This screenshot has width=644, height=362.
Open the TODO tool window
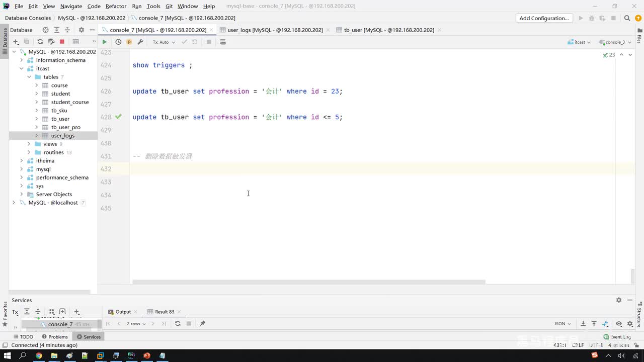[x=23, y=337]
